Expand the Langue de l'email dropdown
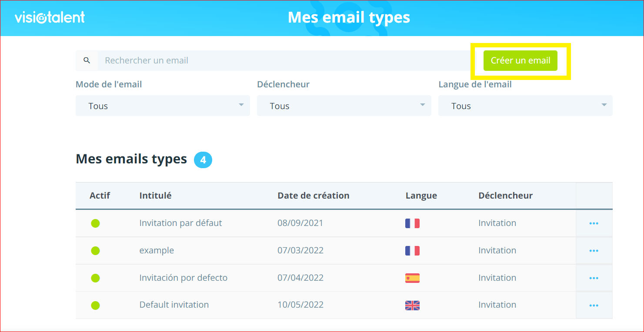This screenshot has height=332, width=644. 525,106
